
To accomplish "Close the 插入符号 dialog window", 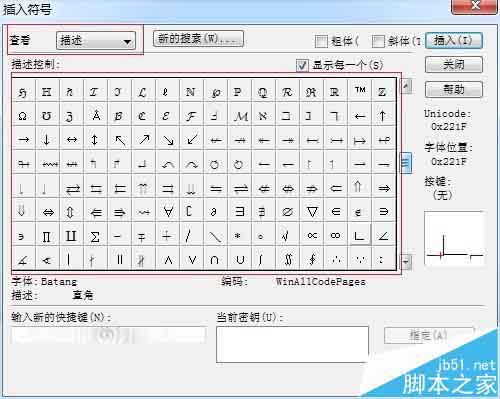I will (x=474, y=6).
